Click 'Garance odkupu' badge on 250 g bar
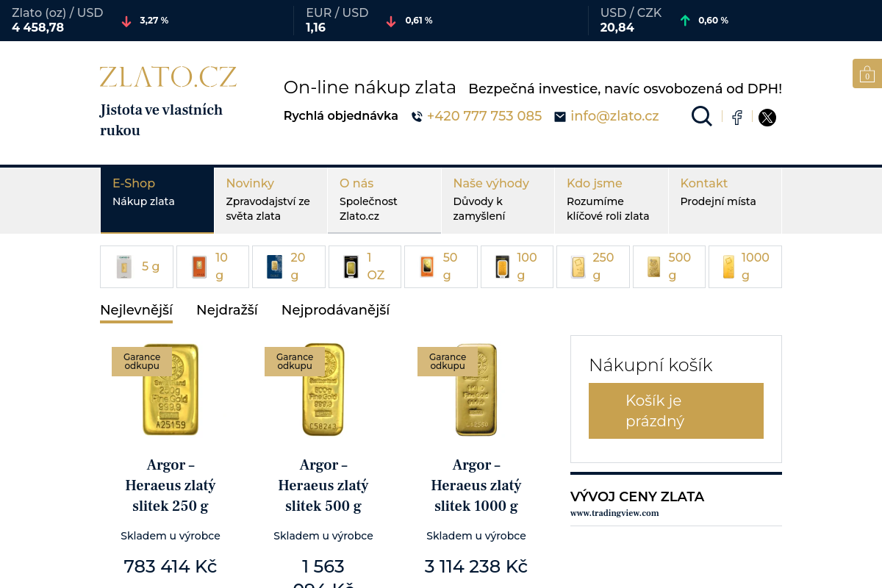 pyautogui.click(x=142, y=361)
